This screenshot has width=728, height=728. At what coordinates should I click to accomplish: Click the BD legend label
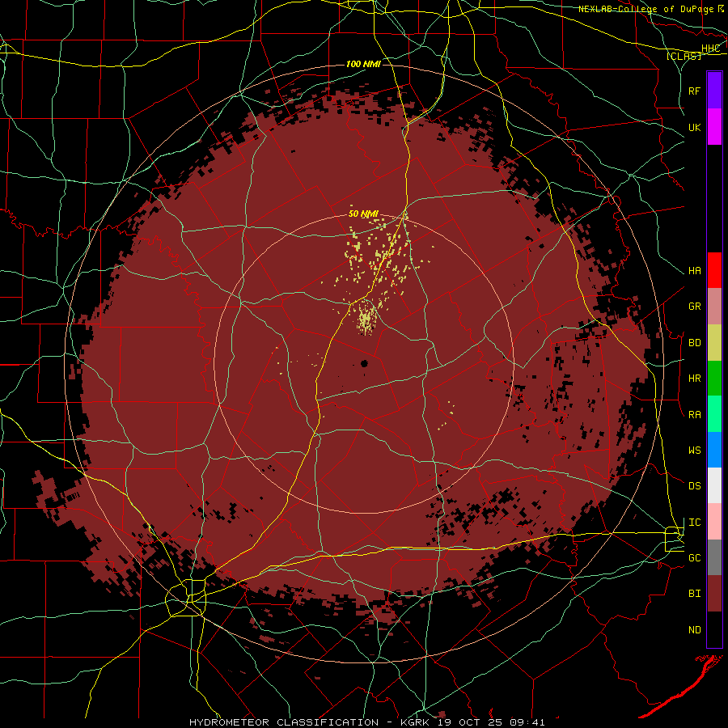pos(694,343)
